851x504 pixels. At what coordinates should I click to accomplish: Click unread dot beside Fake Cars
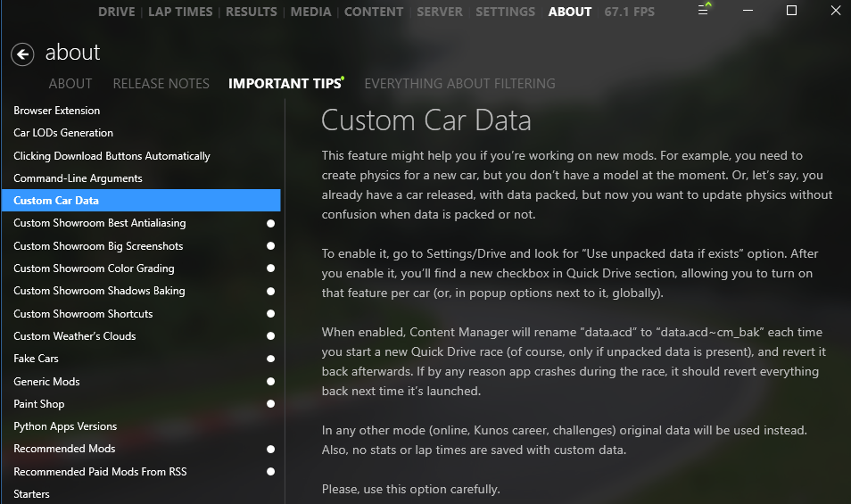tap(270, 359)
